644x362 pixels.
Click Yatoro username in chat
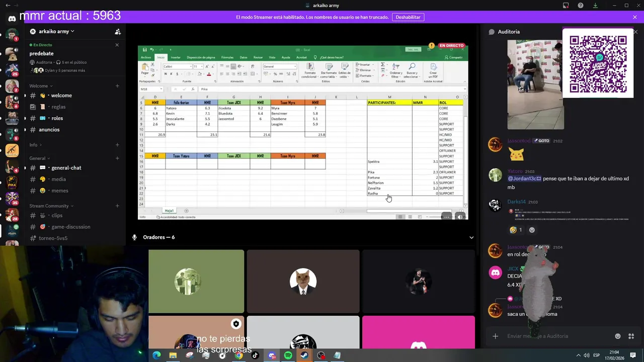pyautogui.click(x=515, y=171)
